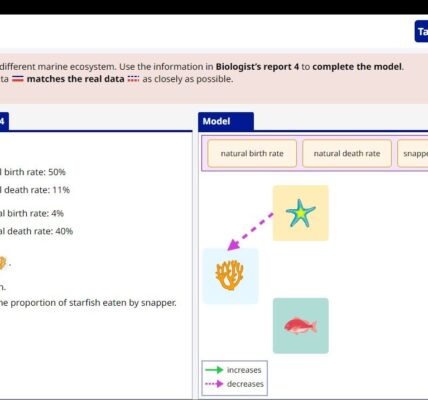This screenshot has width=428, height=400.
Task: Click the 'birth rate: 4%' line
Action: pyautogui.click(x=32, y=213)
